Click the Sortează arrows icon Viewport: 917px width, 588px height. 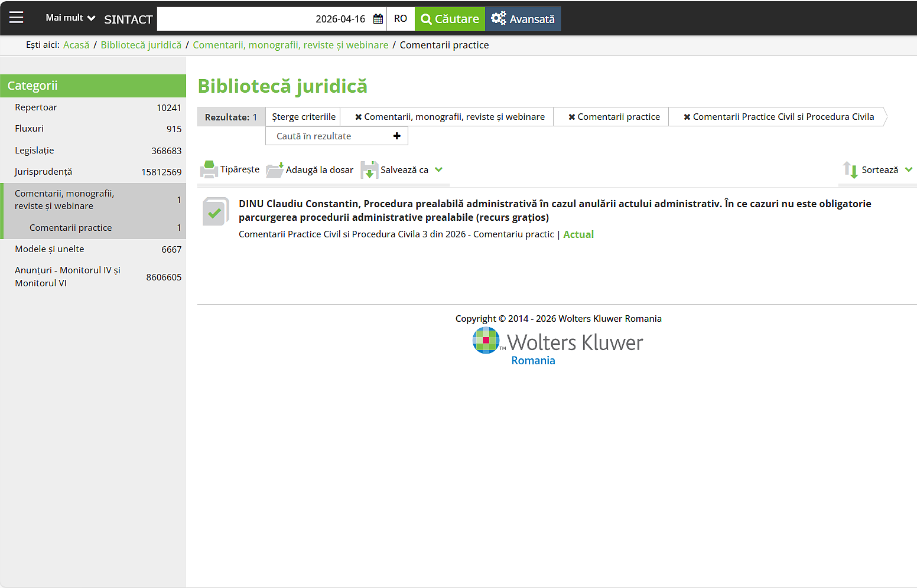tap(850, 170)
